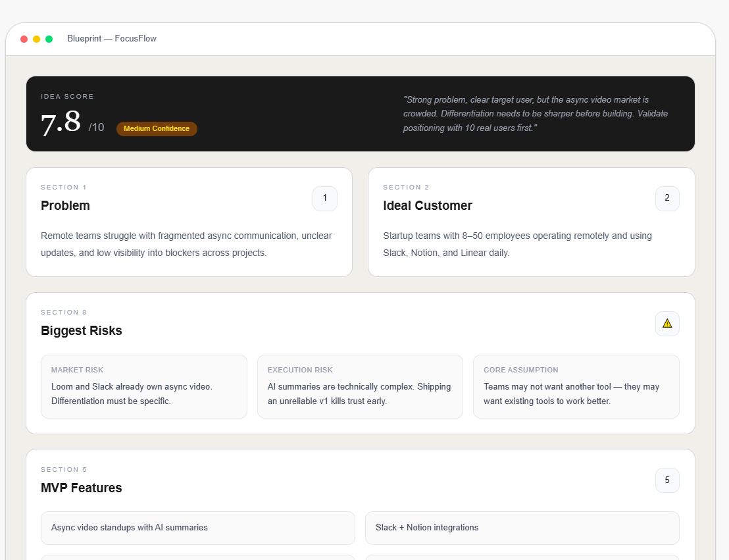Image resolution: width=729 pixels, height=560 pixels.
Task: Click 'Async video standups with AI summaries' feature
Action: [x=197, y=528]
